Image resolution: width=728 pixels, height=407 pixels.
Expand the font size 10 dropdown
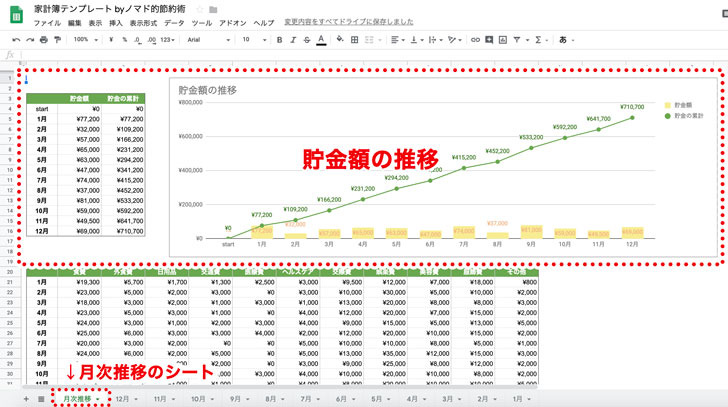(x=252, y=40)
